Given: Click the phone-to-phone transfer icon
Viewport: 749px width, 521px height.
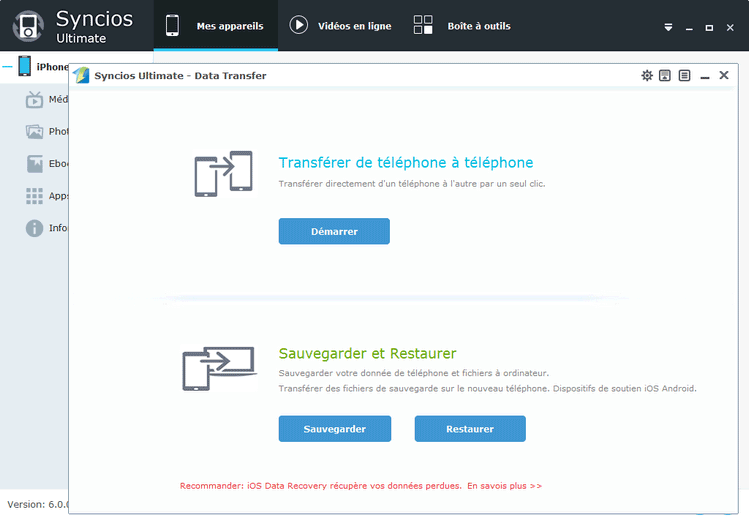Looking at the screenshot, I should [x=224, y=174].
